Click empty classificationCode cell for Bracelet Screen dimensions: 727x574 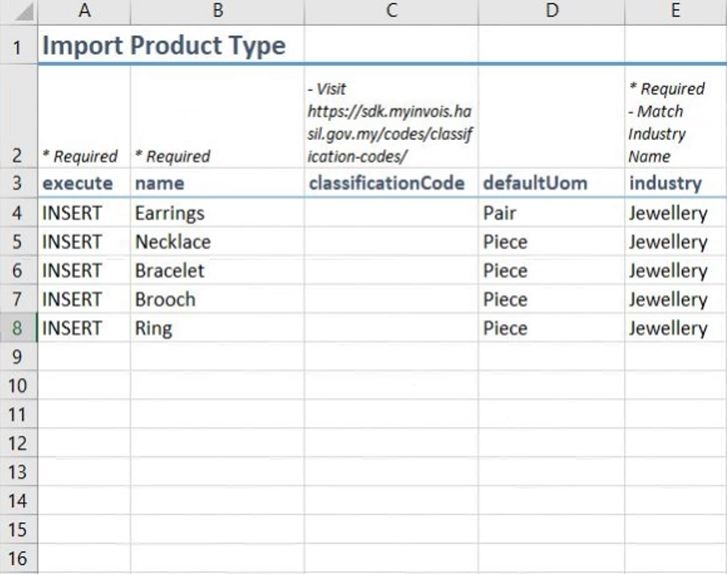pos(391,270)
